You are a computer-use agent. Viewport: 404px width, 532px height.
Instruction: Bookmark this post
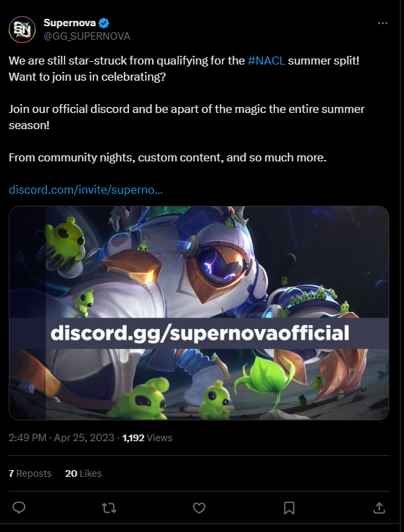(x=289, y=508)
